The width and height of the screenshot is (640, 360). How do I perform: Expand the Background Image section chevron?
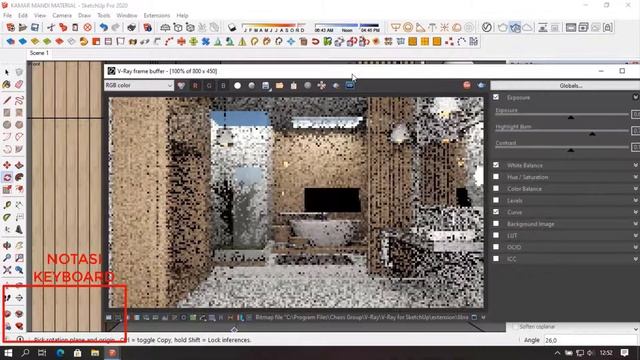[x=636, y=224]
